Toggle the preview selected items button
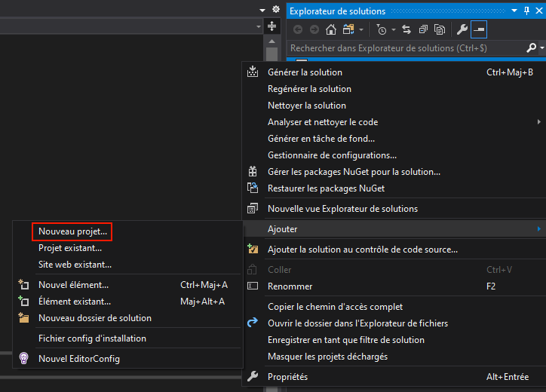This screenshot has width=546, height=392. (x=480, y=29)
